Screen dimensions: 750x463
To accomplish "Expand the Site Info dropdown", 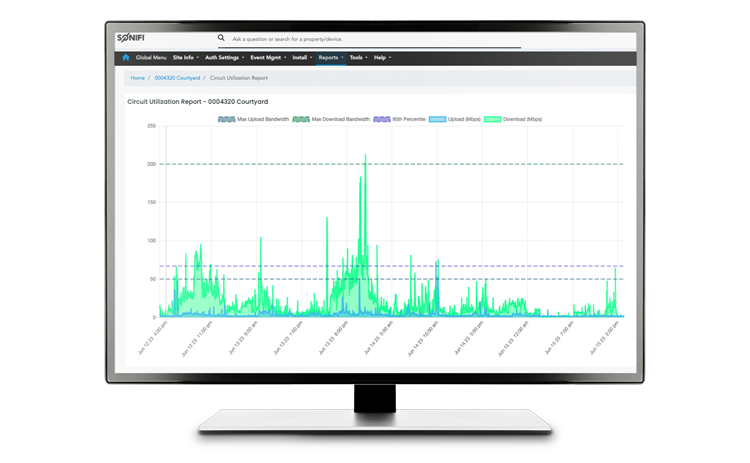I will (x=184, y=58).
